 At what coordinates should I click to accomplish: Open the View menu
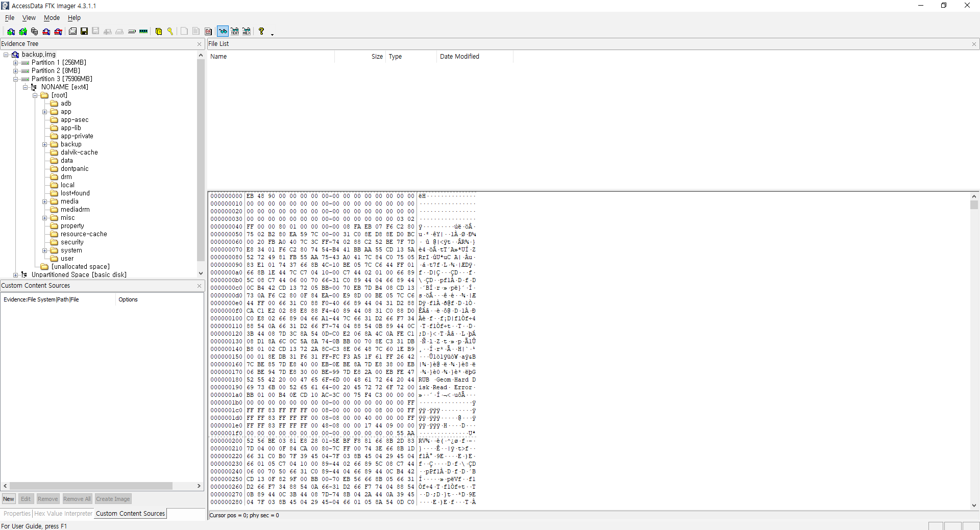point(29,18)
